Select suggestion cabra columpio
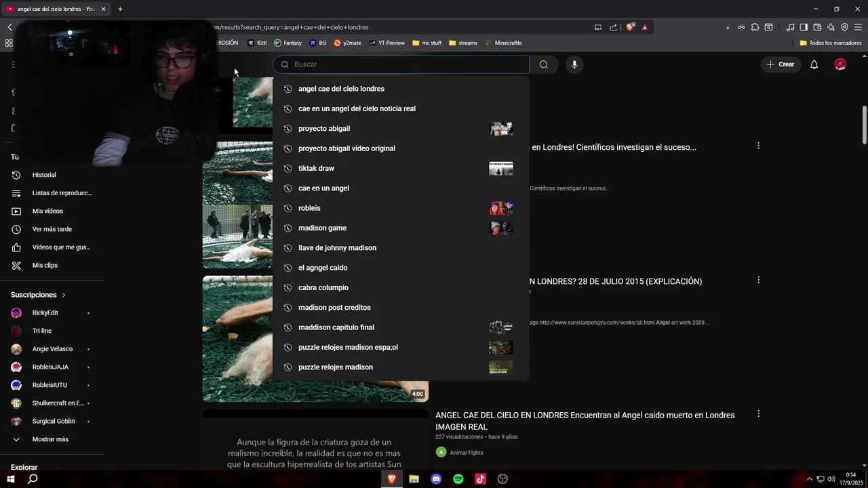This screenshot has width=868, height=488. 401,287
